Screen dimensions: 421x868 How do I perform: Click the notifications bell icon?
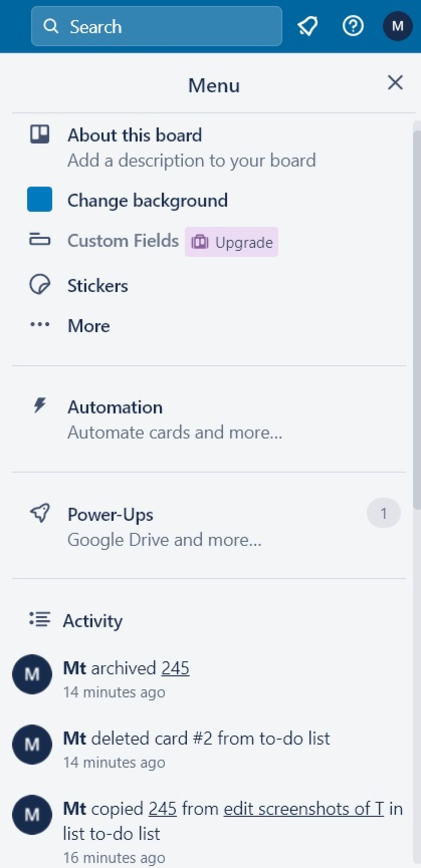click(x=307, y=26)
